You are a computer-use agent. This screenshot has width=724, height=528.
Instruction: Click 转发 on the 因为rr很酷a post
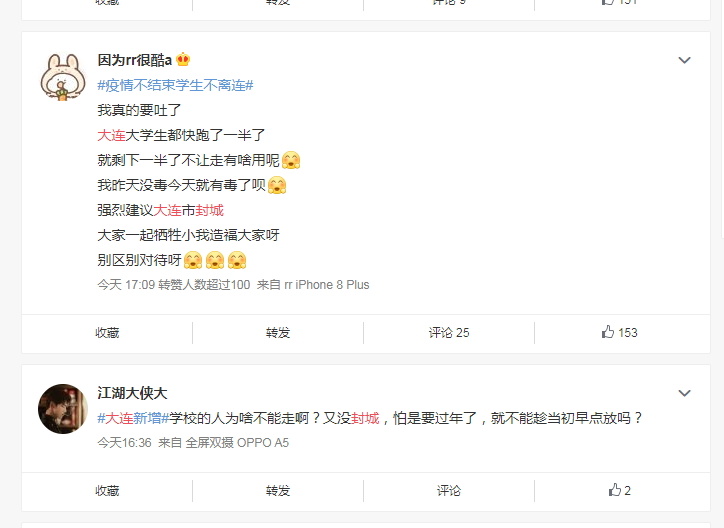click(278, 333)
